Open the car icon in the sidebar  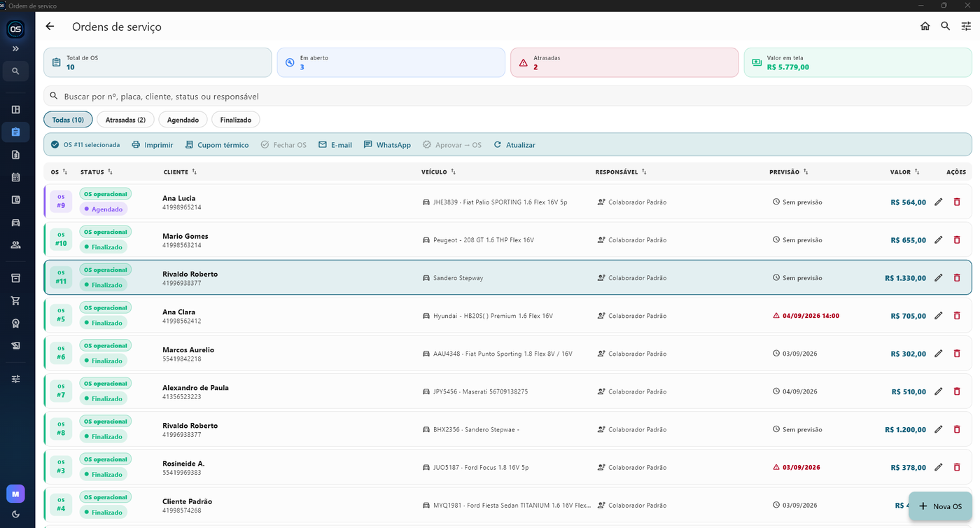tap(15, 223)
